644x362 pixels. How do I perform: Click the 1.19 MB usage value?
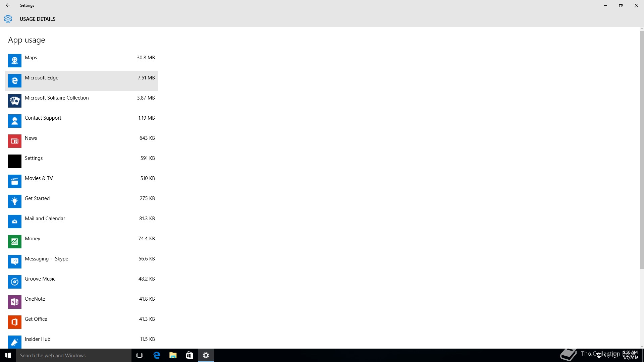[147, 118]
